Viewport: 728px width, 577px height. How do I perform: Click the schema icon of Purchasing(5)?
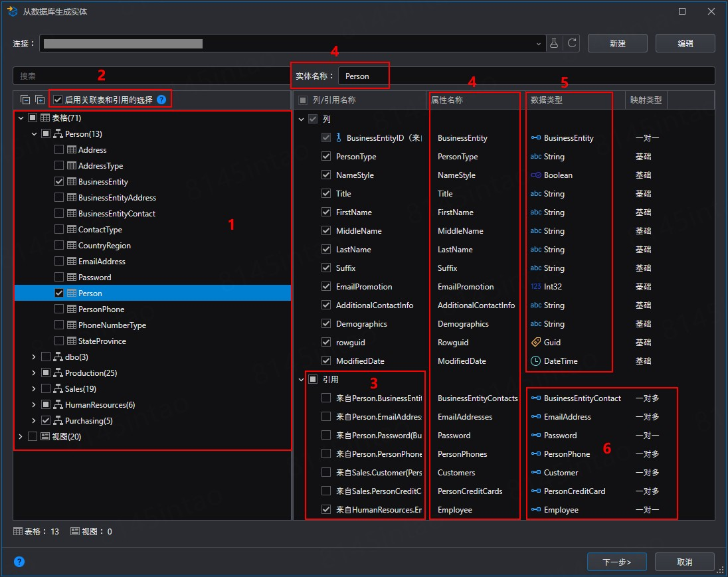[x=58, y=420]
